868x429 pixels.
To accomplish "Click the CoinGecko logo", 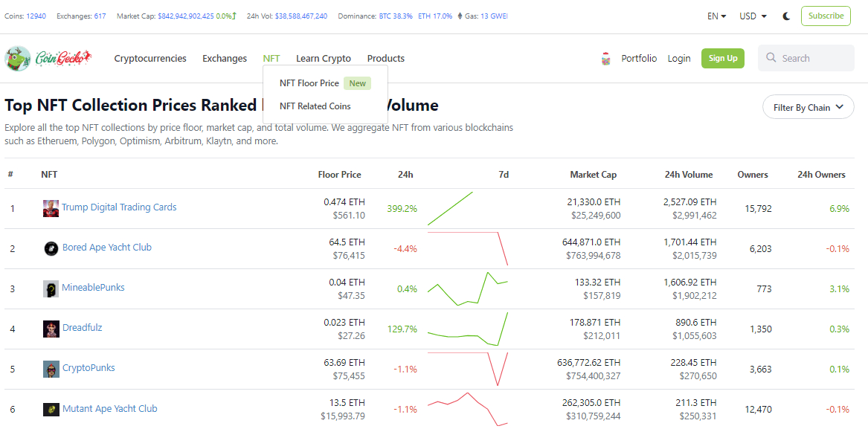I will [48, 58].
